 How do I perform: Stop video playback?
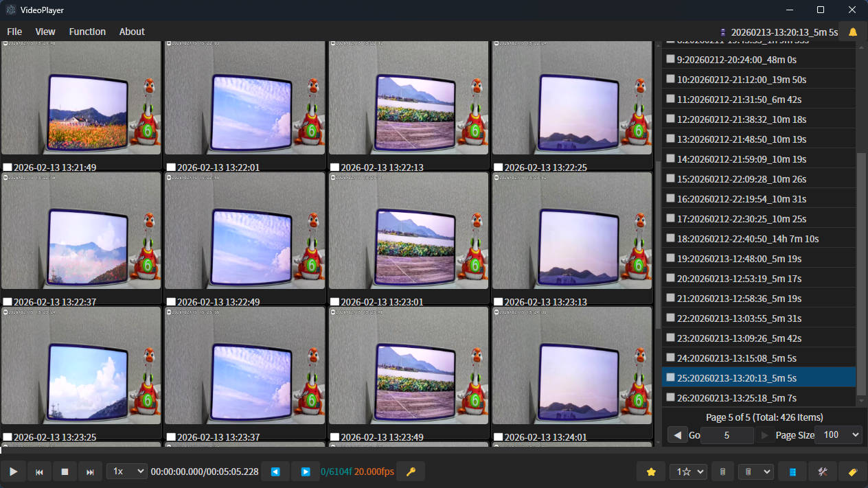[x=65, y=472]
